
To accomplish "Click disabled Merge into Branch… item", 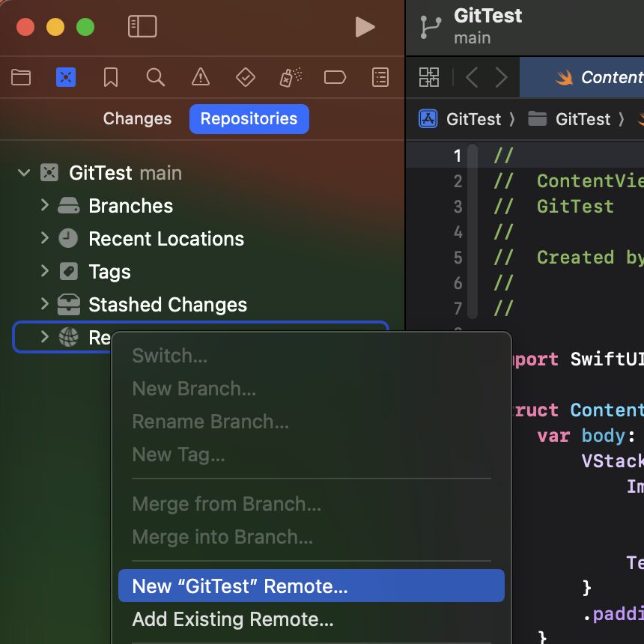I will pyautogui.click(x=312, y=537).
